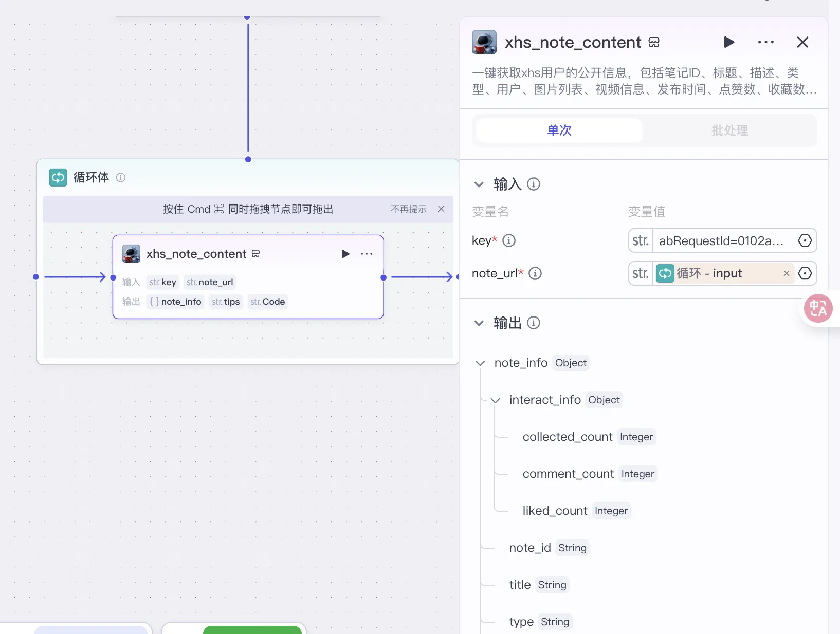Click the plugin description text in panel
Viewport: 840px width, 634px height.
[644, 81]
